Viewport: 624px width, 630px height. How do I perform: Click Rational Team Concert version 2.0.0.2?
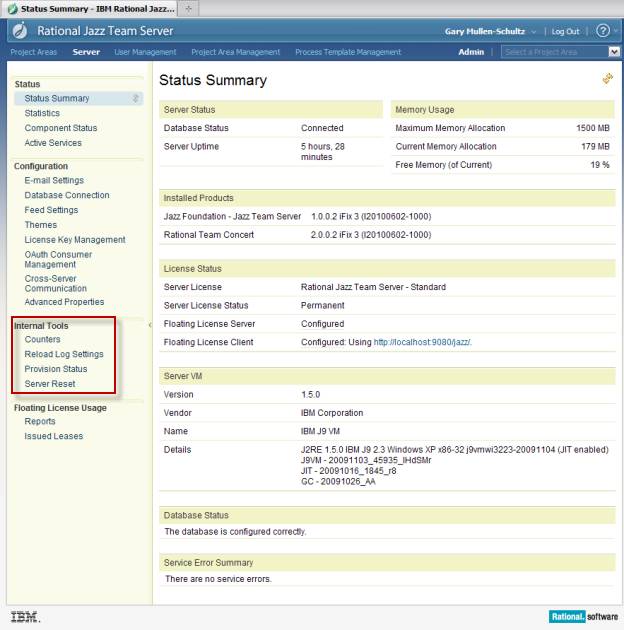(371, 235)
